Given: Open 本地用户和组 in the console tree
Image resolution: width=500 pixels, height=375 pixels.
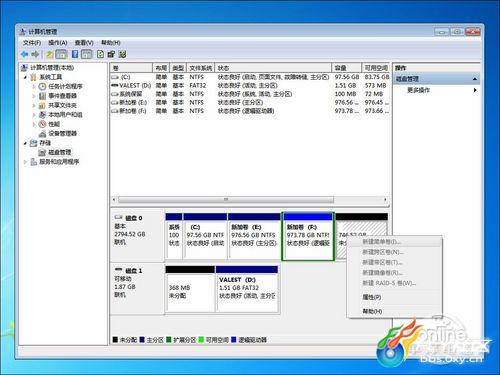Looking at the screenshot, I should coord(65,114).
